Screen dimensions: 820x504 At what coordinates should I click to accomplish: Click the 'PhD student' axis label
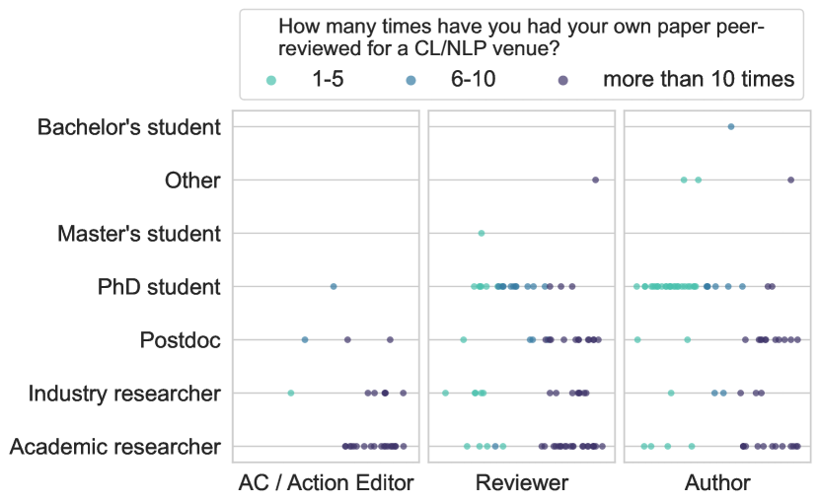click(159, 287)
